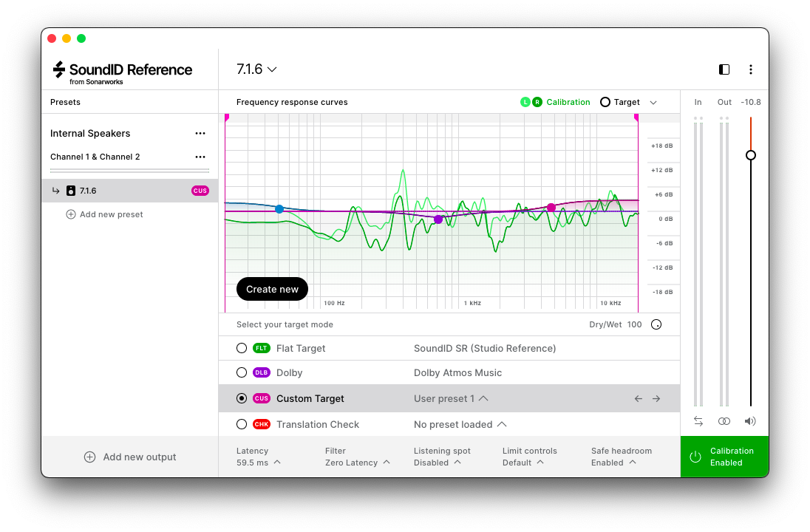Click the calibration power icon

pos(695,457)
